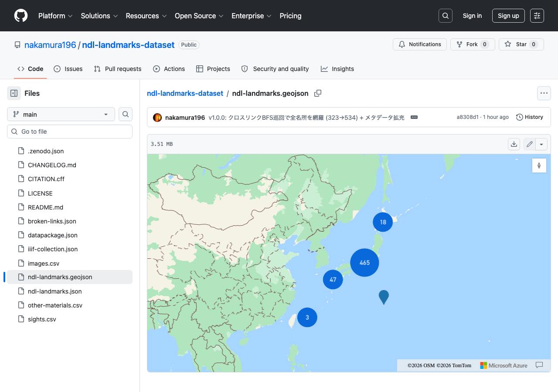This screenshot has height=392, width=558.
Task: Select the 465 cluster marker
Action: tap(364, 263)
